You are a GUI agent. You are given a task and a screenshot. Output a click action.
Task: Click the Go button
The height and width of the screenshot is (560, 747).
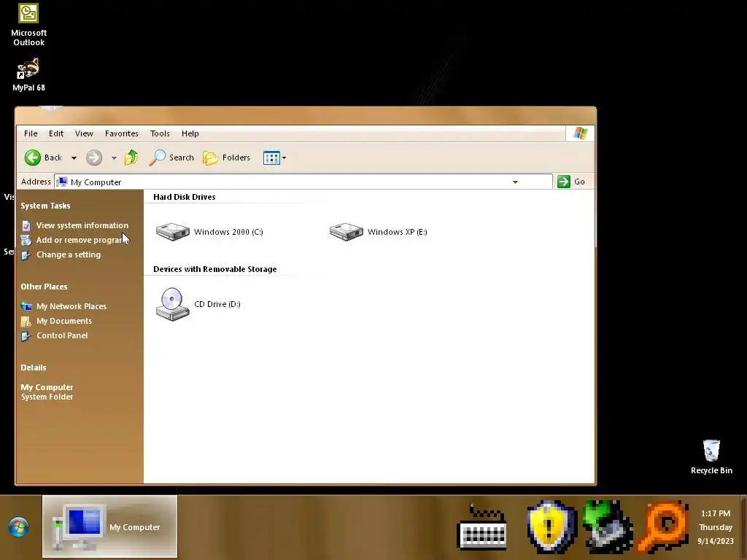pos(572,182)
